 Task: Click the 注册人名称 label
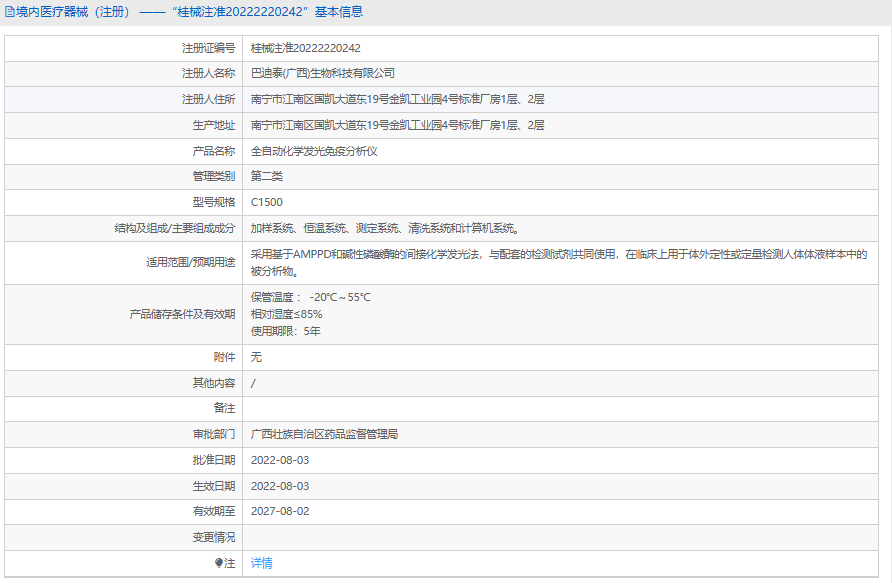pos(208,73)
